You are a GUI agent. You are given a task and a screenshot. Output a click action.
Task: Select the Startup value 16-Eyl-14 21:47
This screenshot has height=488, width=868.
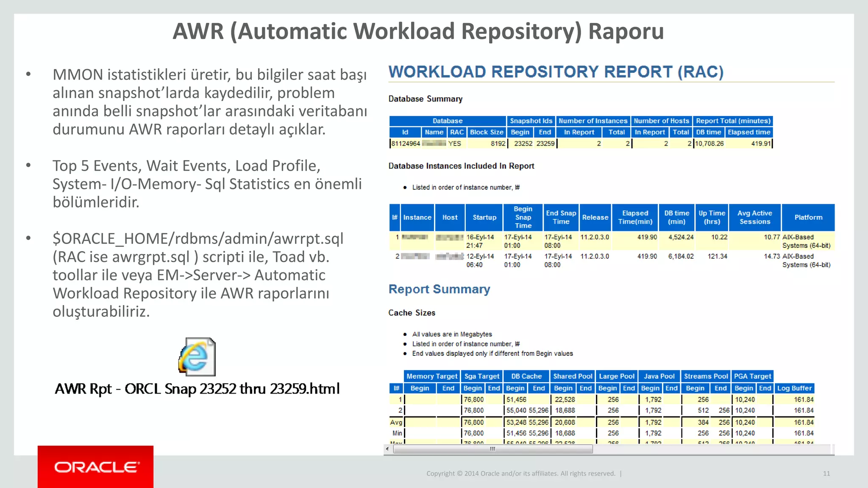480,241
